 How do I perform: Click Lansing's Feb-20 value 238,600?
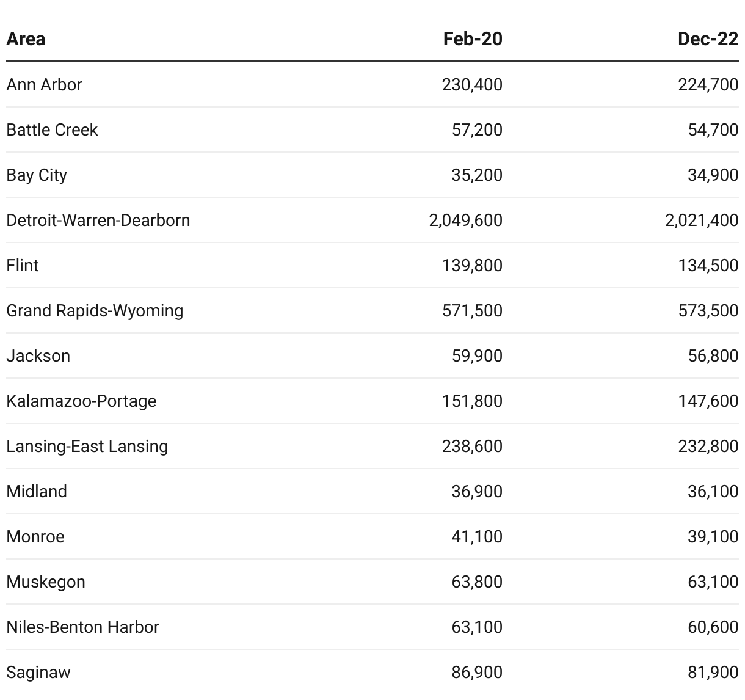pos(472,446)
